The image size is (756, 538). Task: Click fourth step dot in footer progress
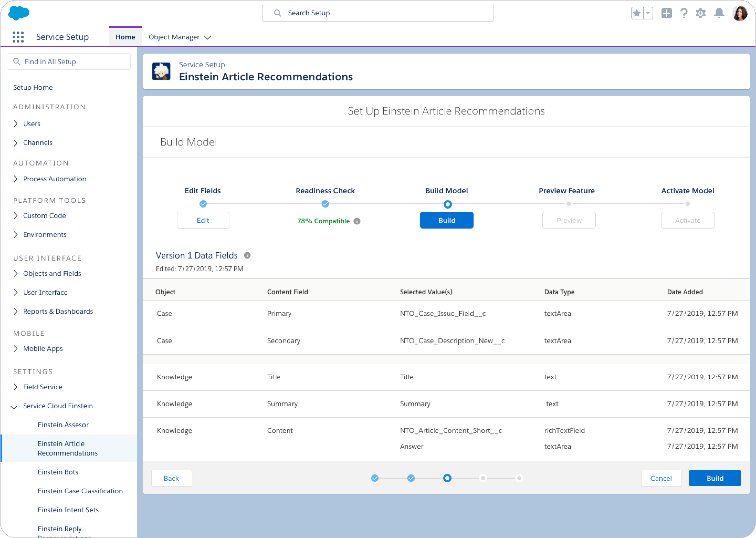pos(483,478)
